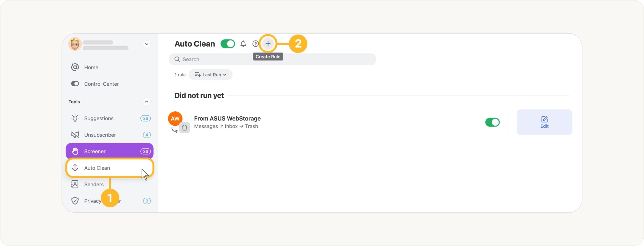Screen dimensions: 644x246
Task: Turn off the ASUS WebStorage rule toggle
Action: pos(492,122)
